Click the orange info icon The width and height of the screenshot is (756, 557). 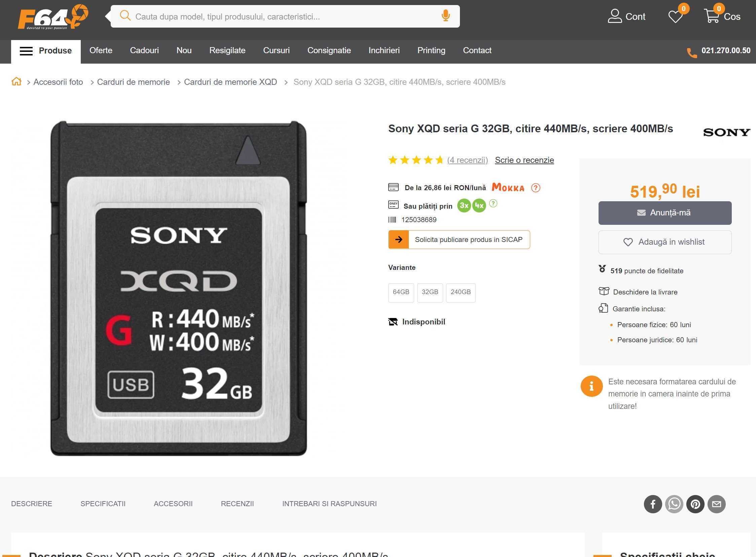pos(591,386)
